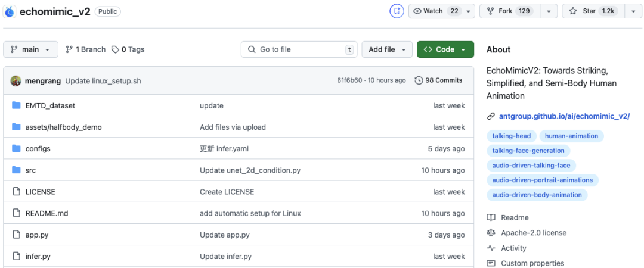Click the echomimic_v2 repository avatar icon

coord(10,11)
